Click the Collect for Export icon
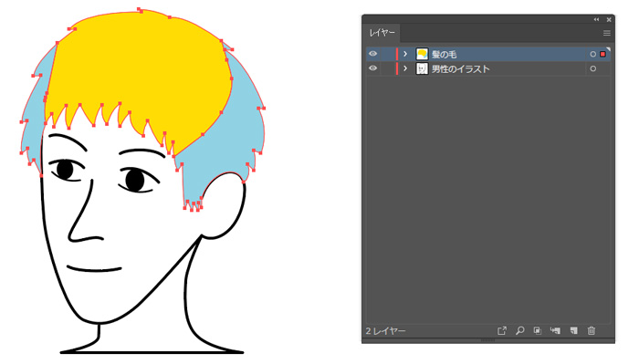Viewport: 639px width, 364px height. pos(502,330)
